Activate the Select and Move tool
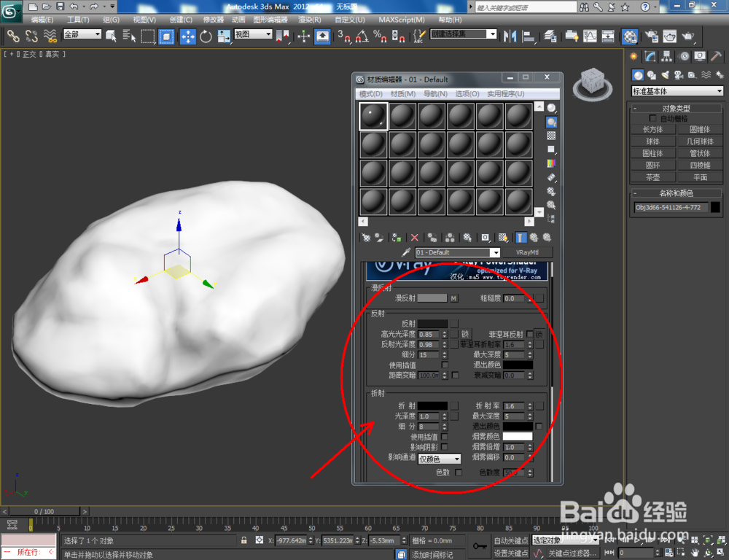 pos(187,36)
